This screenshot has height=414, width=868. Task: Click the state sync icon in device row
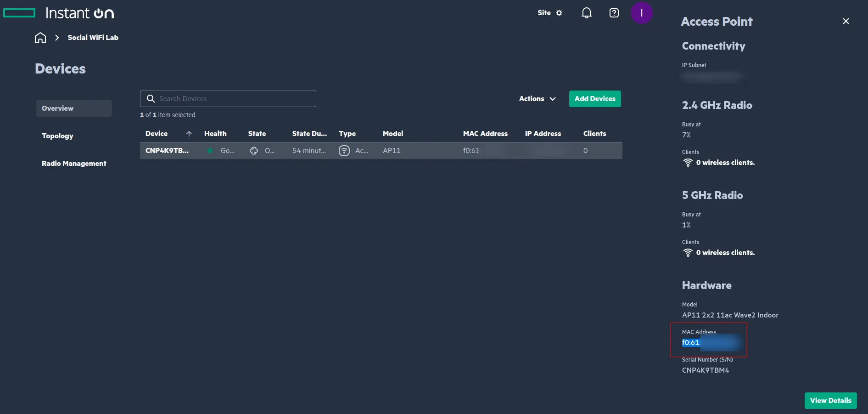point(254,151)
